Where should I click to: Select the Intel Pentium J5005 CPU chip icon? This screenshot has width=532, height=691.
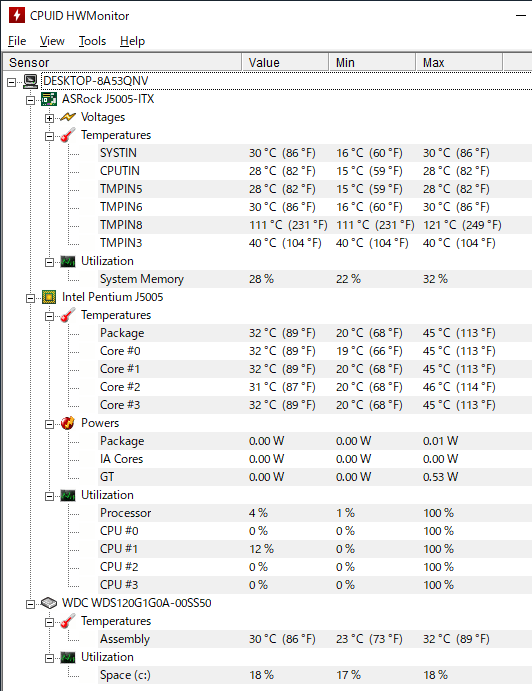click(49, 297)
